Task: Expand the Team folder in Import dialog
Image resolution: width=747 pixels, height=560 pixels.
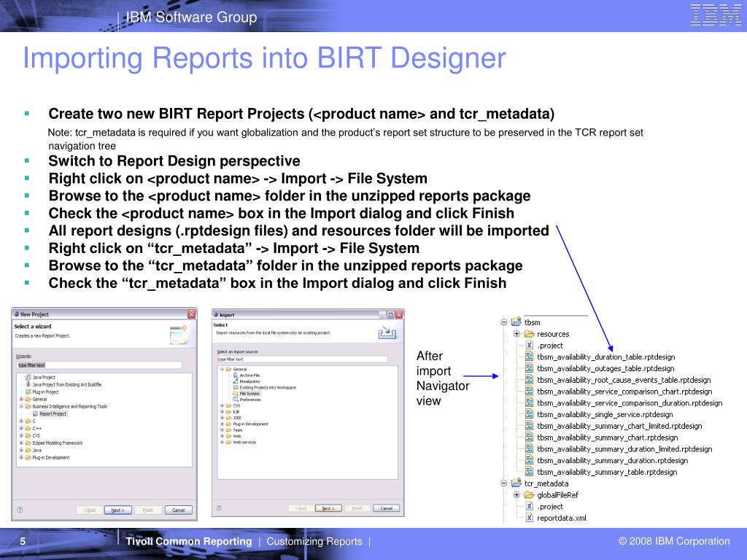Action: pyautogui.click(x=222, y=430)
